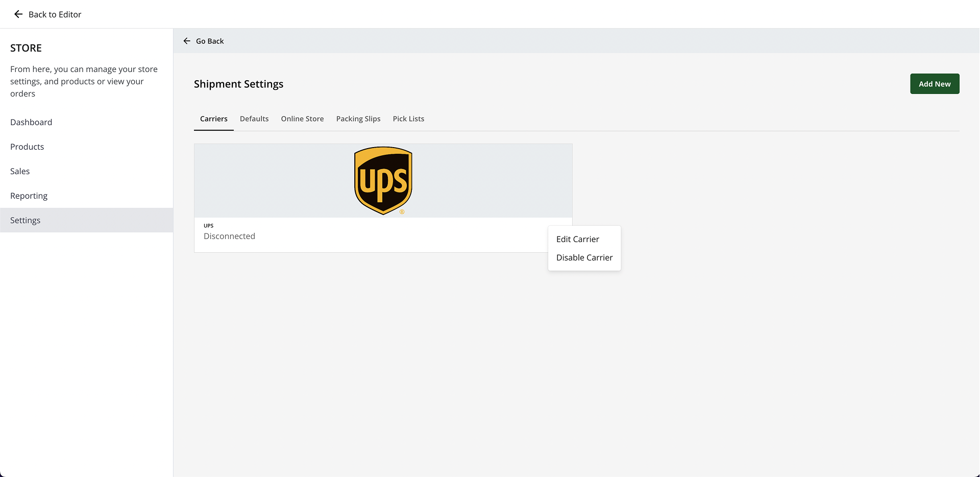Select the Pick Lists tab

(x=408, y=118)
